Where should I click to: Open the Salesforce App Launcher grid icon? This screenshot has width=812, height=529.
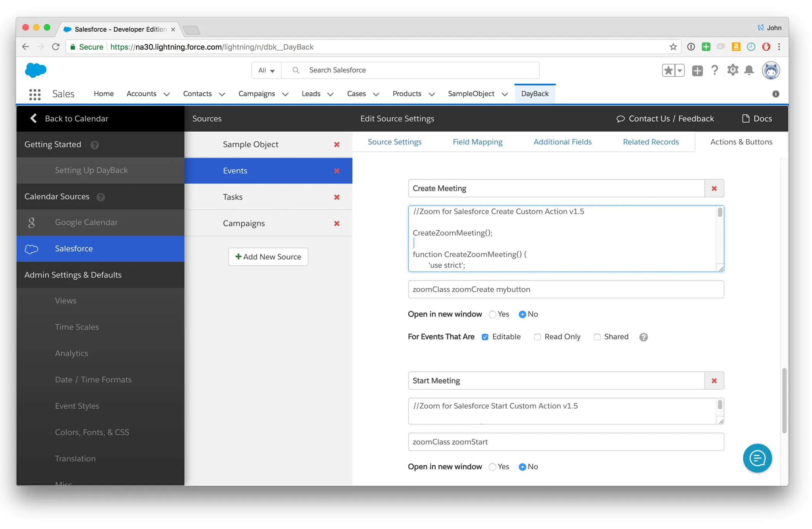pyautogui.click(x=35, y=94)
